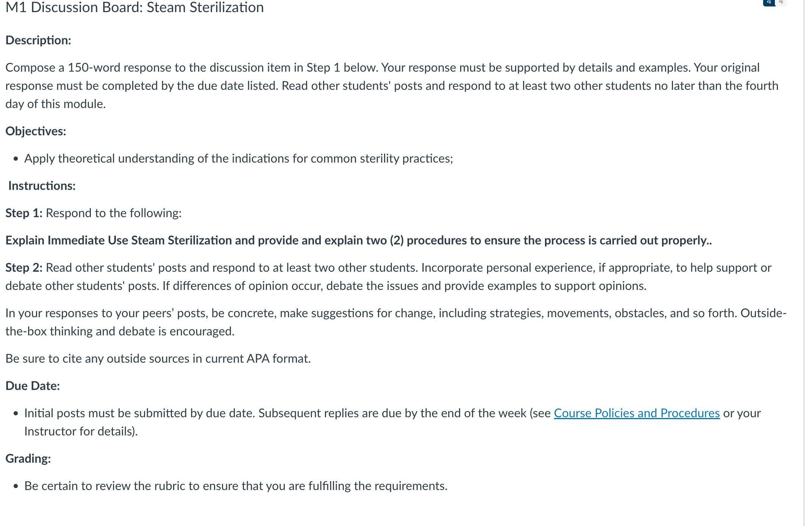The height and width of the screenshot is (526, 812).
Task: Click the bullet about reviewing the rubric
Action: click(x=236, y=486)
